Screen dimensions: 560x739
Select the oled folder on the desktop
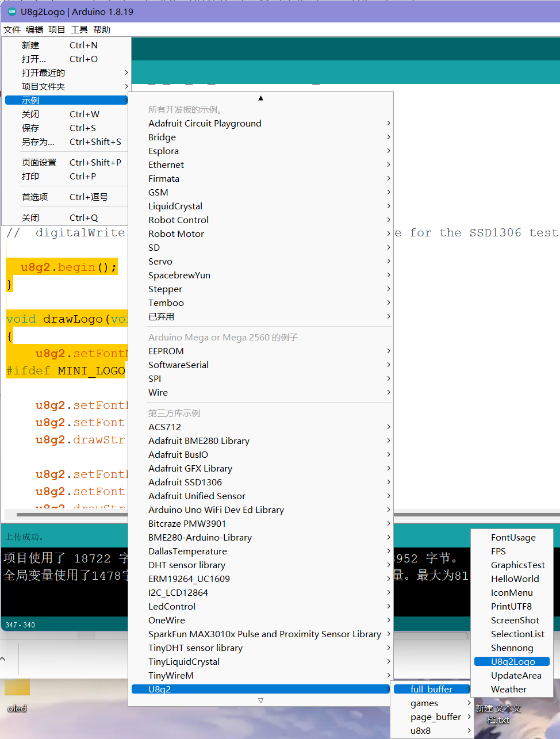(x=17, y=696)
